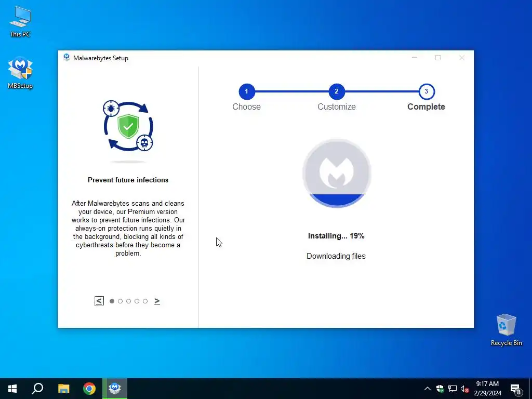This screenshot has height=399, width=532.
Task: Select the first carousel dot
Action: (x=112, y=301)
